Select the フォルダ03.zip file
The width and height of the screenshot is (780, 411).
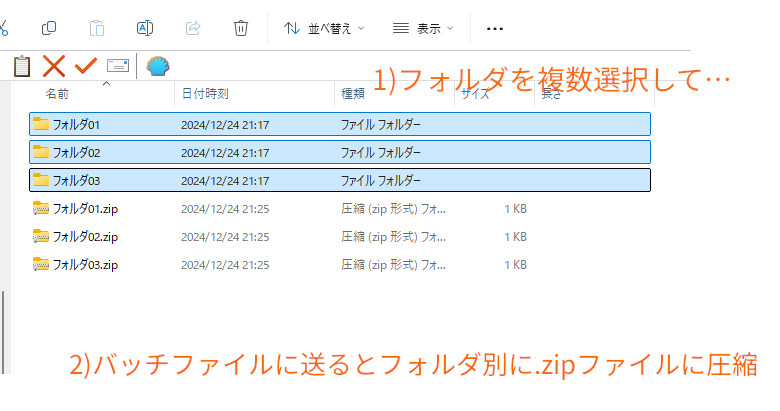(86, 264)
